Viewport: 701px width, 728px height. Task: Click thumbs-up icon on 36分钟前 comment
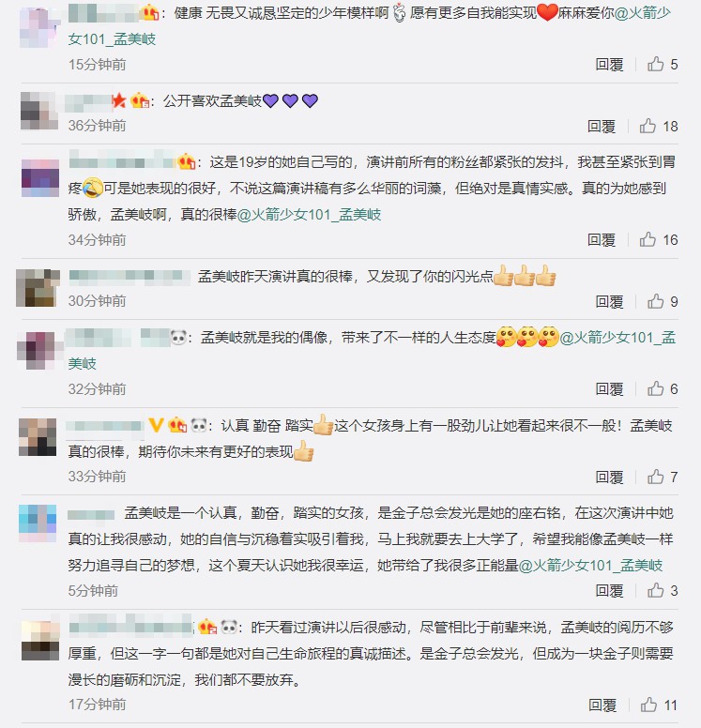point(648,126)
